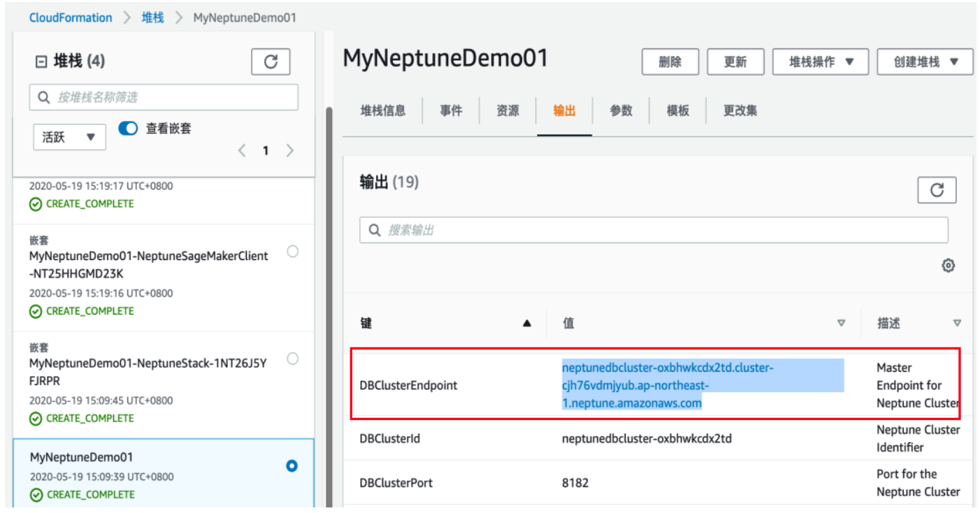This screenshot has width=980, height=513.
Task: Click value neptunedbcluster-oxbhwkcdx2td in DBClusterId row
Action: tap(647, 439)
